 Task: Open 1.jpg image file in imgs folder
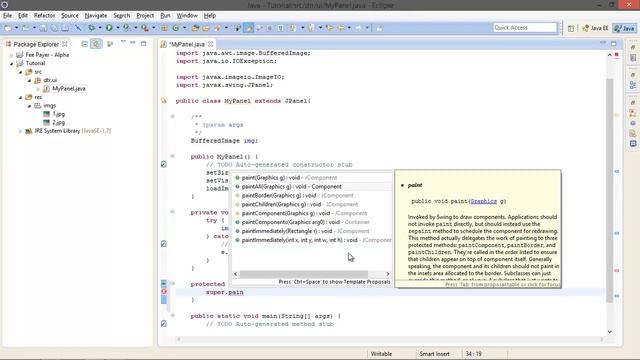coord(58,114)
